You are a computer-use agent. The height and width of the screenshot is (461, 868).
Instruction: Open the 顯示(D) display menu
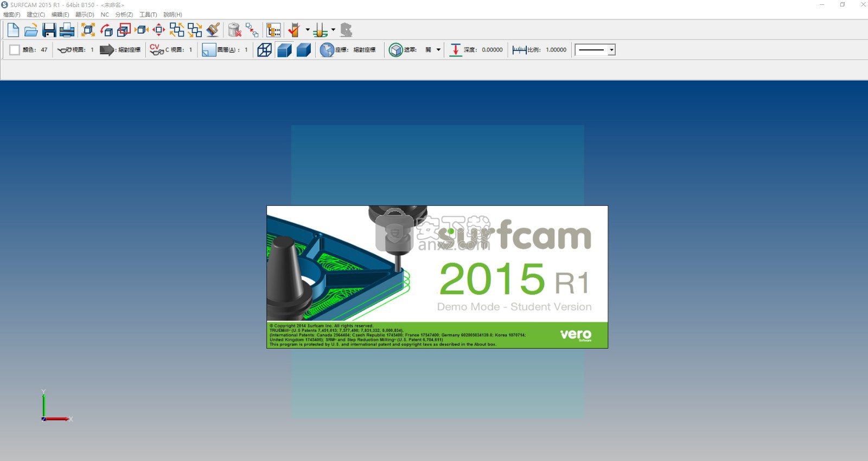pos(85,15)
